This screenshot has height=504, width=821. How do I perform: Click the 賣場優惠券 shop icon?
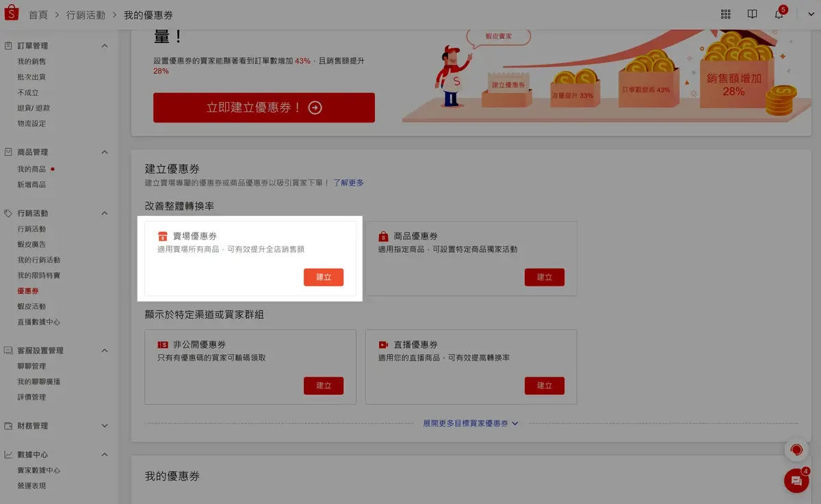point(162,236)
